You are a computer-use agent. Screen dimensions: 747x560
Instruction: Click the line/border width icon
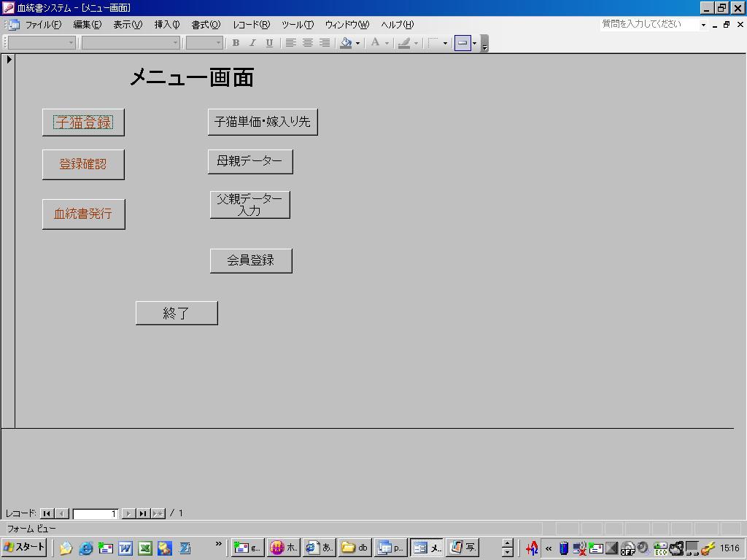click(x=433, y=43)
